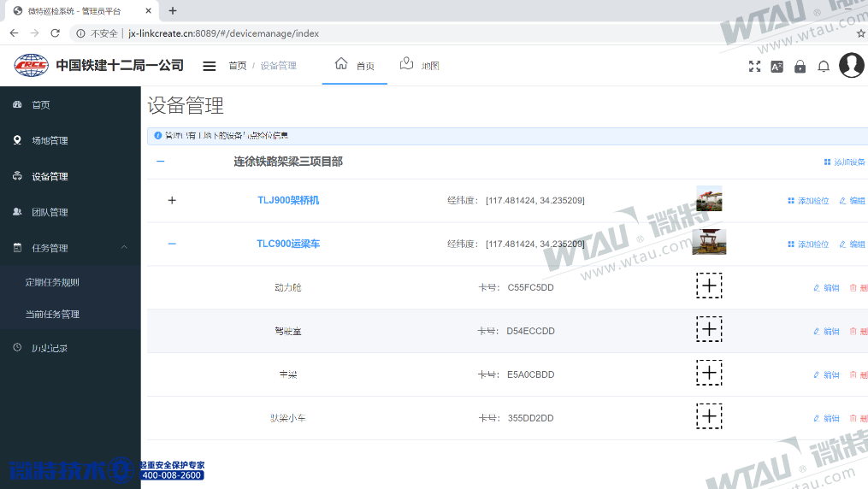Switch to the 地图 tab
The width and height of the screenshot is (868, 489).
click(x=420, y=66)
